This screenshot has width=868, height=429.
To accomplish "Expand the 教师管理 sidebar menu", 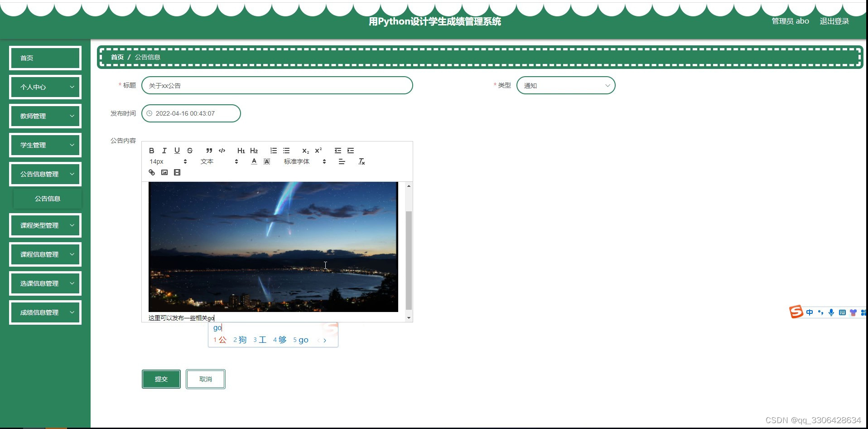I will coord(45,116).
